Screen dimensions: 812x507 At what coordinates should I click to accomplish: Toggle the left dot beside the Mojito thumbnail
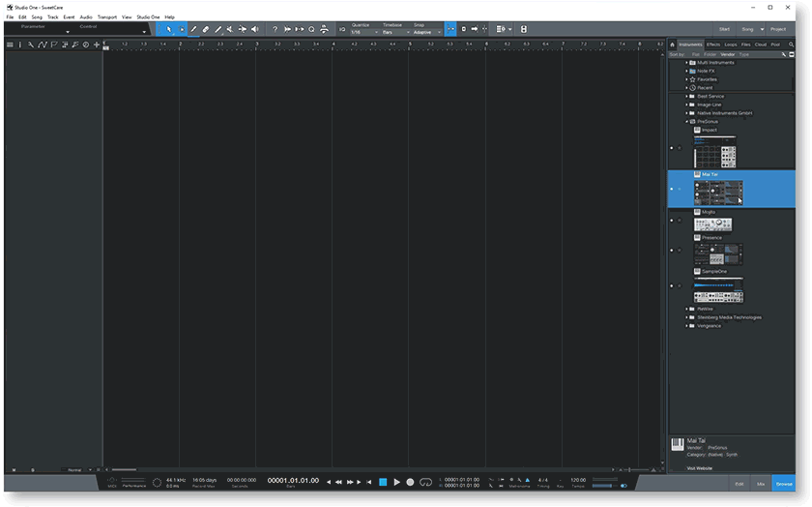[672, 221]
